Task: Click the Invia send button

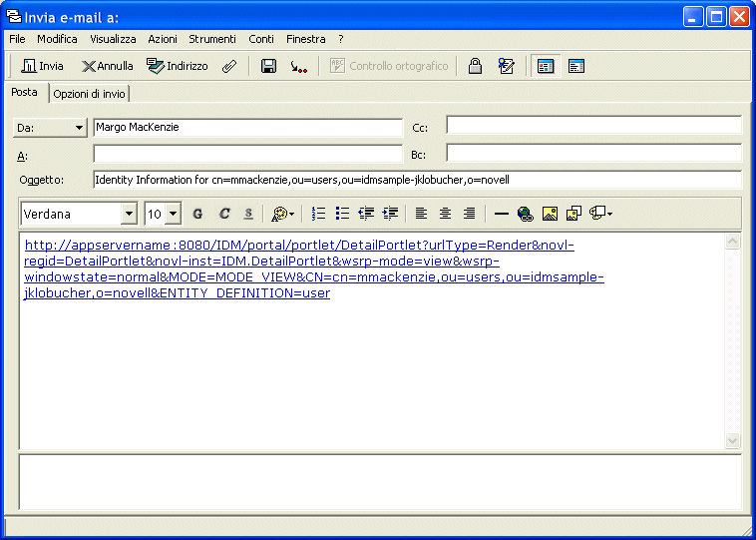Action: click(42, 66)
